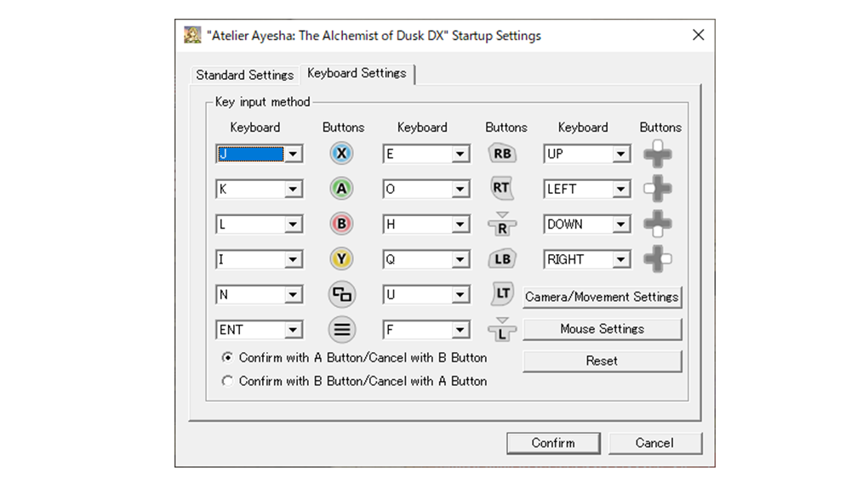The image size is (868, 488).
Task: Click the Cancel button
Action: coord(655,443)
